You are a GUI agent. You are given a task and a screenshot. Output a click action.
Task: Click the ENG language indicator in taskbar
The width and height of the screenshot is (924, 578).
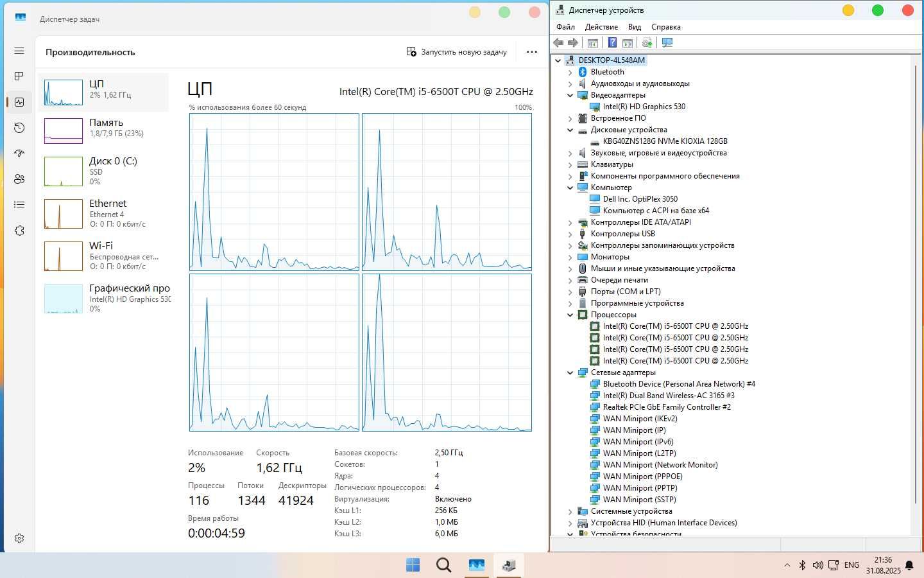pyautogui.click(x=851, y=565)
